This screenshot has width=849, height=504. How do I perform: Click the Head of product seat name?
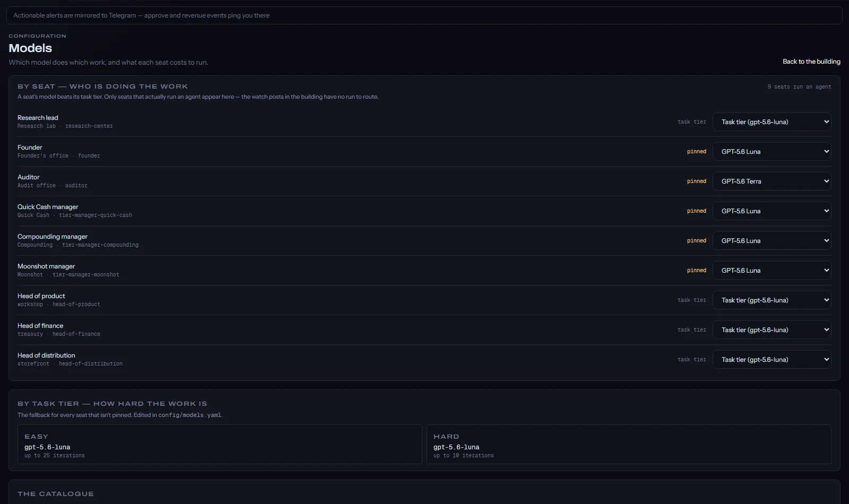pyautogui.click(x=41, y=296)
